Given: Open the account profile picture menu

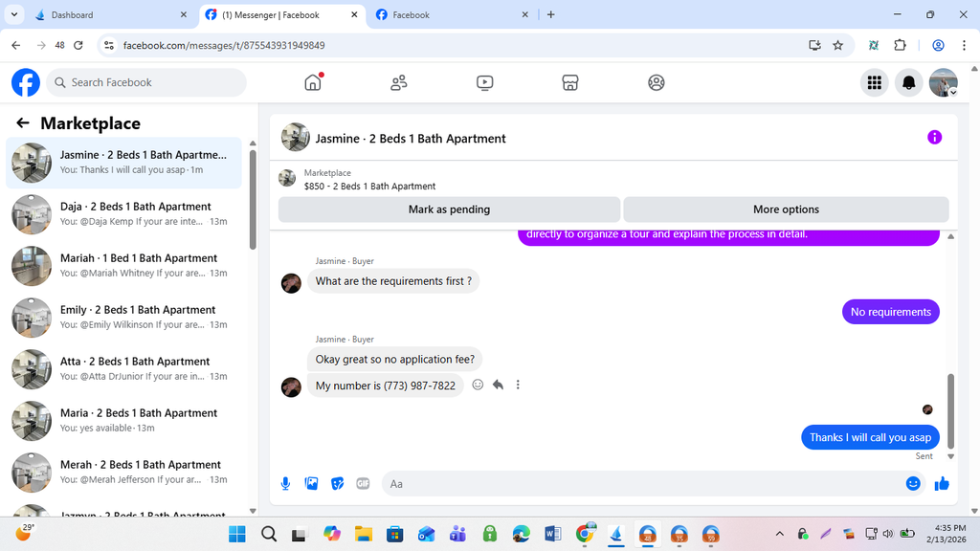Looking at the screenshot, I should 943,82.
